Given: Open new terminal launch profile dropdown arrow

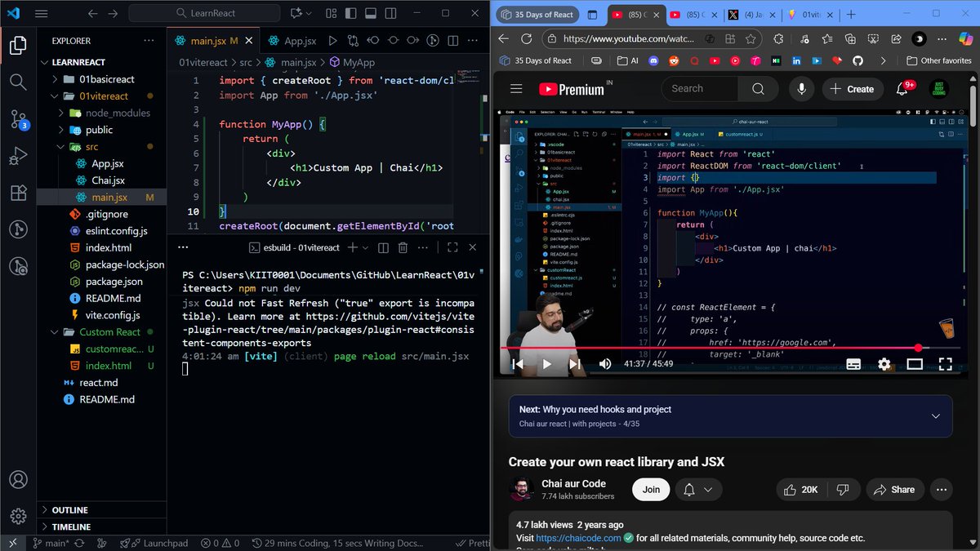Looking at the screenshot, I should click(x=365, y=247).
